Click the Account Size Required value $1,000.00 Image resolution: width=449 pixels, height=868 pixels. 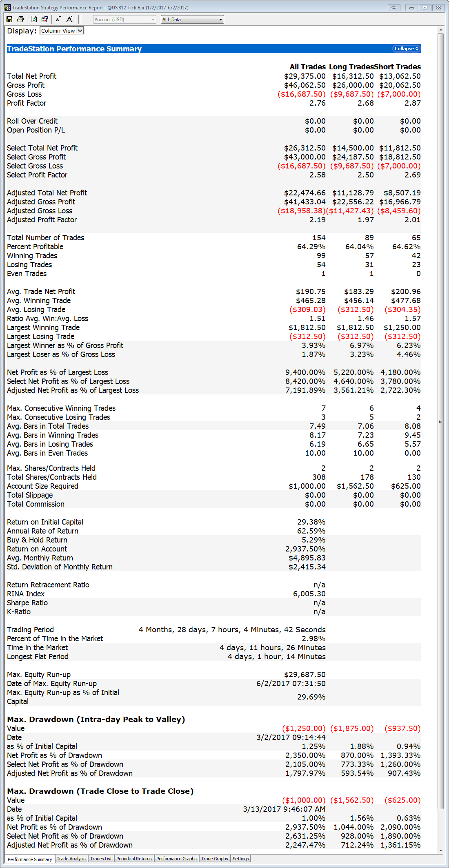point(307,486)
